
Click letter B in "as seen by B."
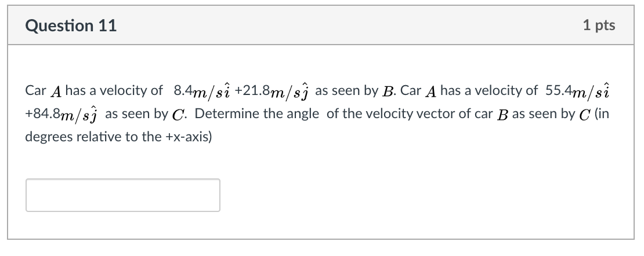[387, 92]
